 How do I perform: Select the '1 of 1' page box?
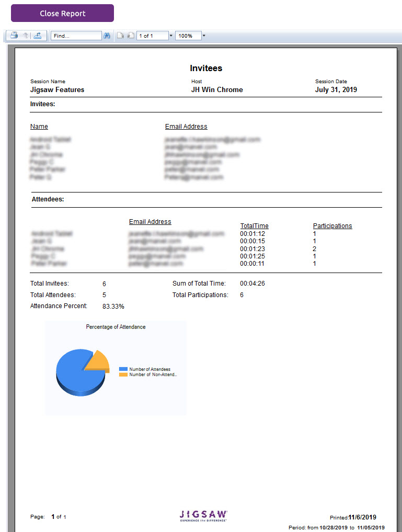pyautogui.click(x=152, y=36)
